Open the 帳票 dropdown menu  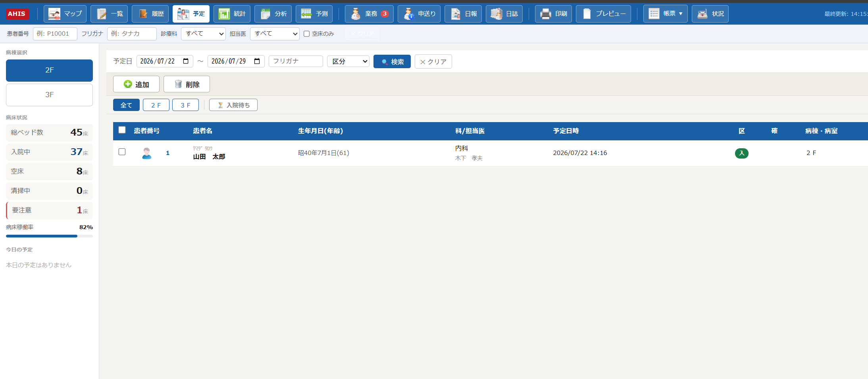click(665, 14)
